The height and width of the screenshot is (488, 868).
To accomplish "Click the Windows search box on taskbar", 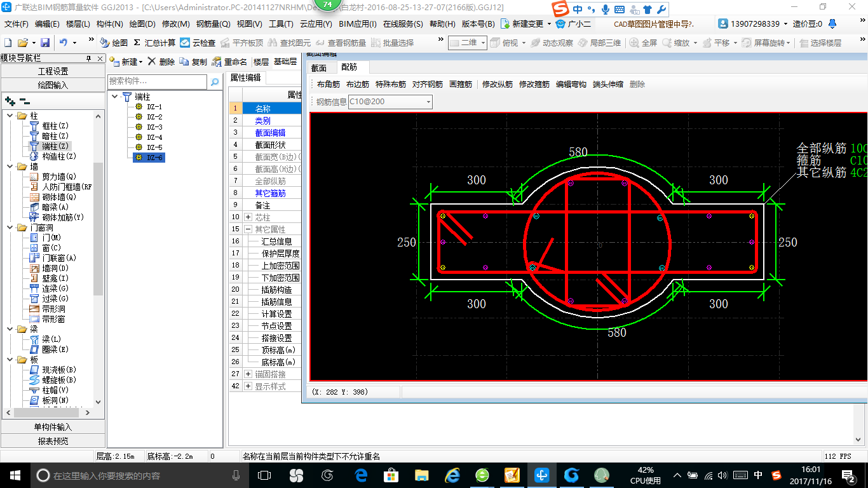I will click(x=140, y=475).
